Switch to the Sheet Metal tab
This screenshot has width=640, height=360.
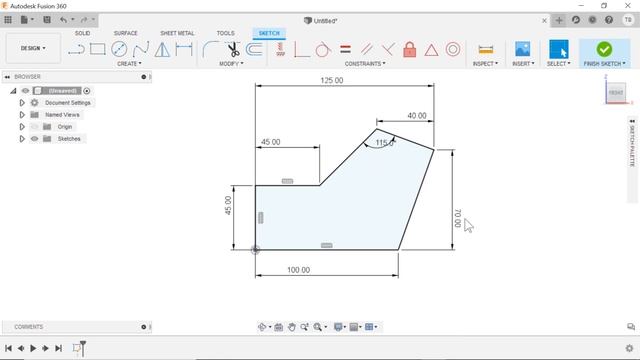pos(177,33)
